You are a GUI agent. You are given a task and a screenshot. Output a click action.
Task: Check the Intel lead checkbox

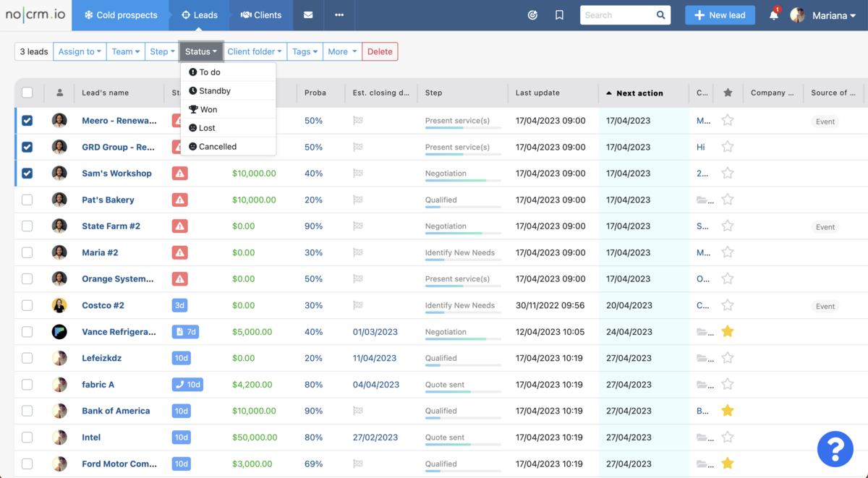(27, 438)
